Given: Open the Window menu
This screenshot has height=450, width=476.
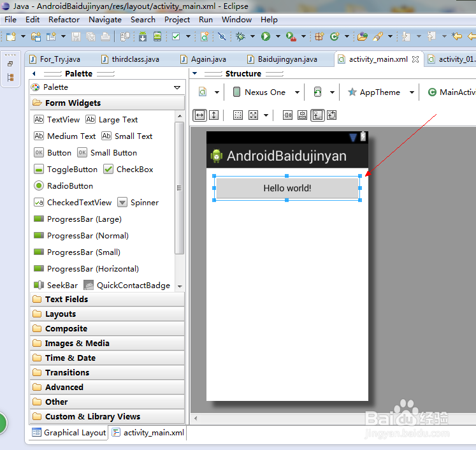Looking at the screenshot, I should click(x=236, y=20).
